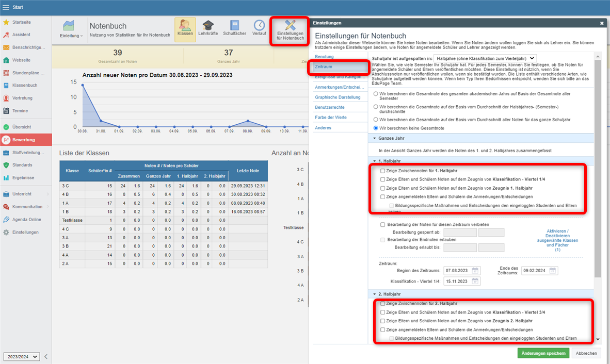Open calendar picker for Beginn des Zeitraums

[475, 270]
